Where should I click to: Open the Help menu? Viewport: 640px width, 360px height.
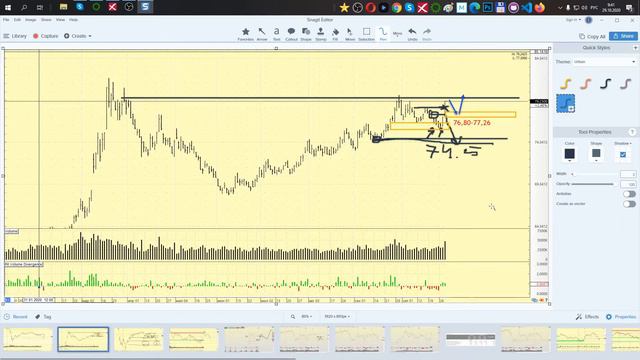click(x=73, y=20)
